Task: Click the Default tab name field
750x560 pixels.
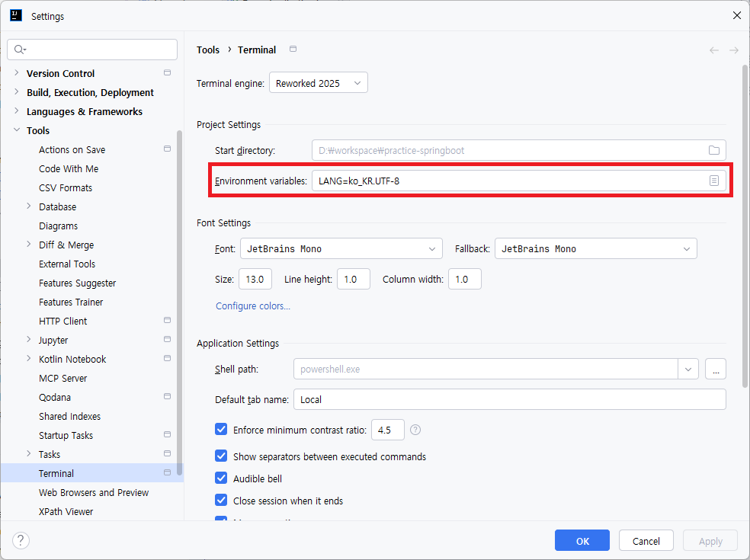Action: (510, 399)
